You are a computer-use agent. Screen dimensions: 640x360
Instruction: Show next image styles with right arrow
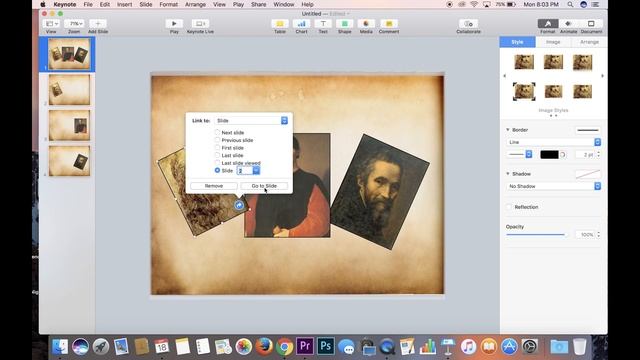point(602,76)
